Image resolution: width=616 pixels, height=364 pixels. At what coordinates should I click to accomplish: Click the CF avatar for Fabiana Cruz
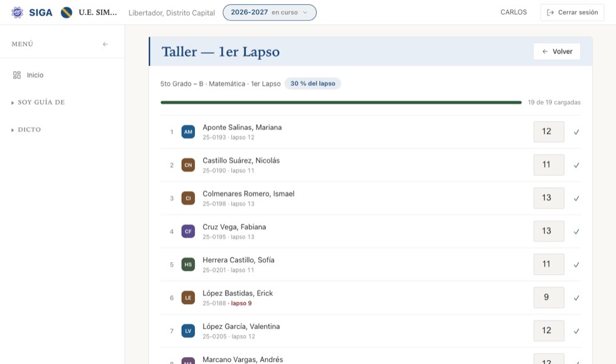(188, 231)
